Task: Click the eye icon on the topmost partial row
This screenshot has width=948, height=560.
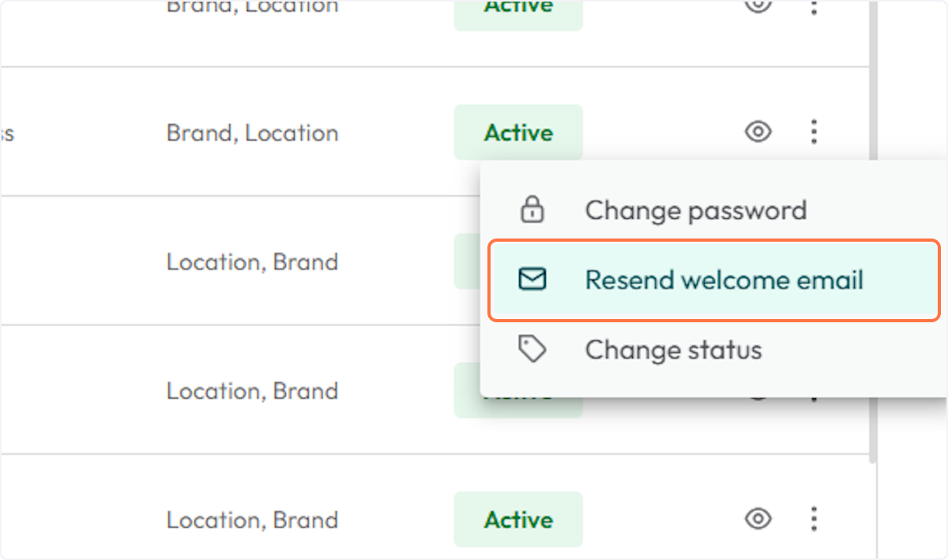Action: pyautogui.click(x=757, y=8)
